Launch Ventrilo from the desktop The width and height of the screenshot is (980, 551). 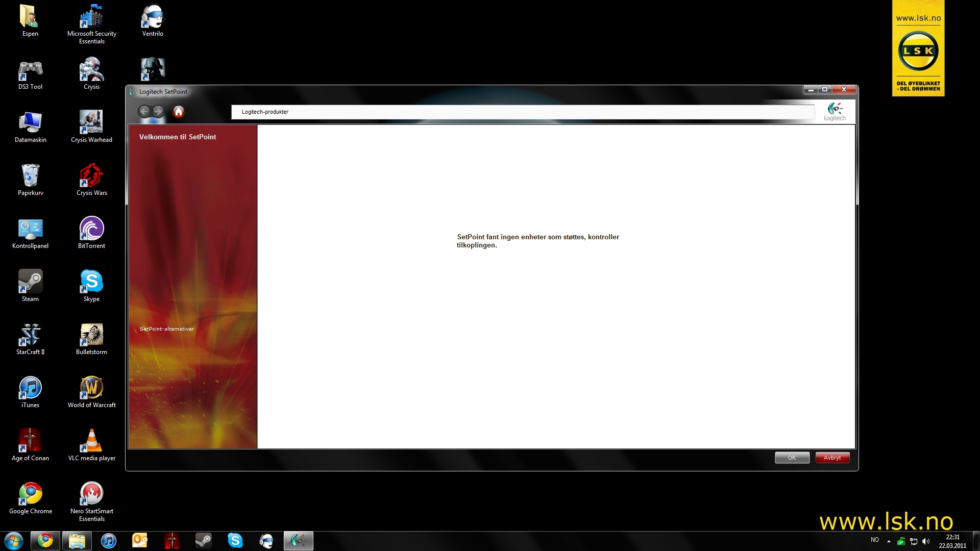[x=153, y=21]
